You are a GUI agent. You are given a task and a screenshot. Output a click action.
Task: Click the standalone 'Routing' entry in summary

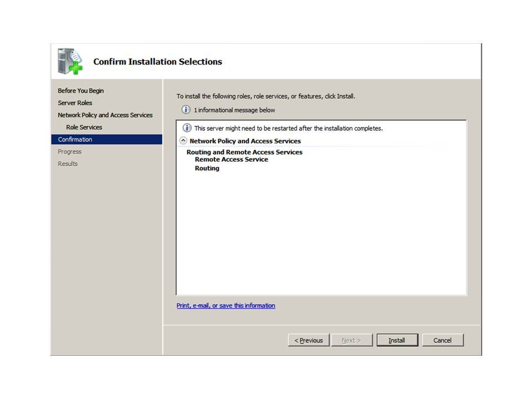207,168
